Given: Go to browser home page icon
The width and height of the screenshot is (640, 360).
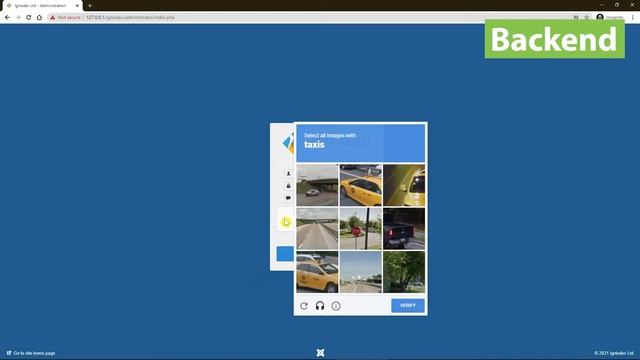Looking at the screenshot, I should tap(39, 18).
